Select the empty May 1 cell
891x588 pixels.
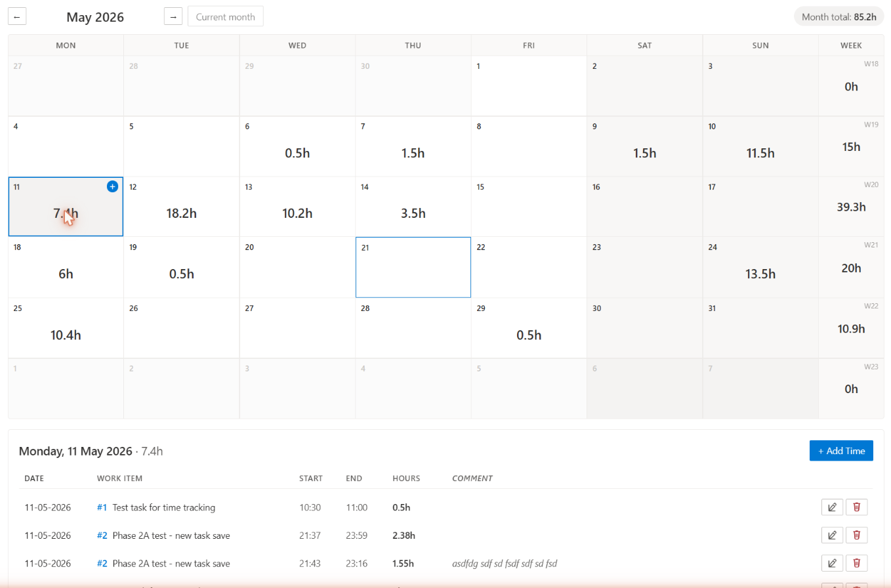click(529, 86)
